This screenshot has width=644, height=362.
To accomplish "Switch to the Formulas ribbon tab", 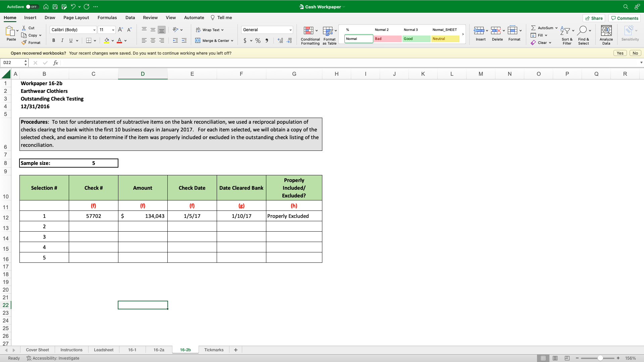I will coord(107,17).
